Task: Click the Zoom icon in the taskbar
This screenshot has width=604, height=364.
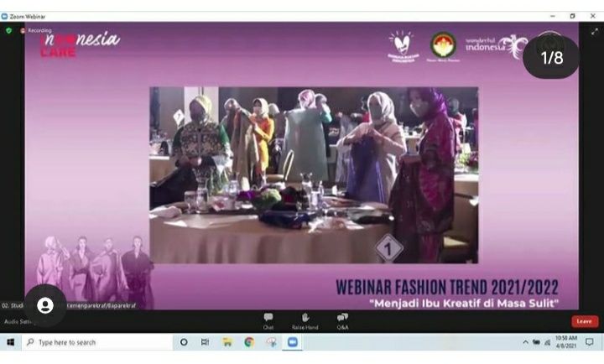Action: [293, 342]
